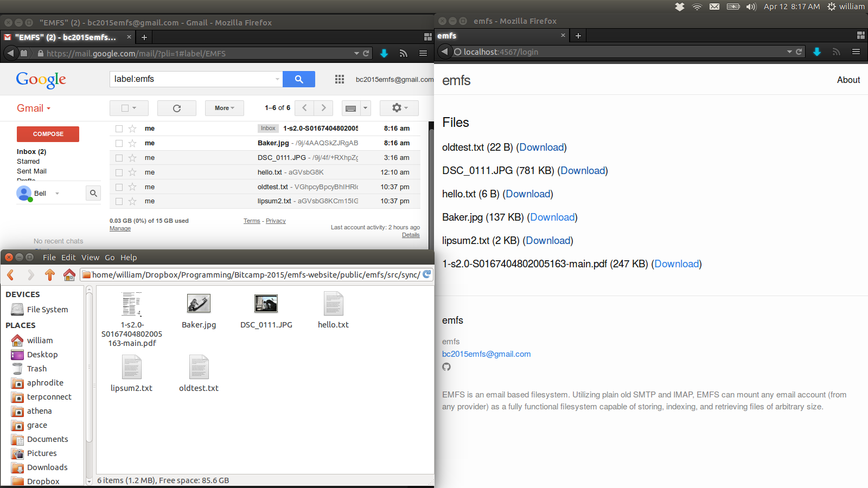Open Dropbox icon in top panel

tap(680, 7)
